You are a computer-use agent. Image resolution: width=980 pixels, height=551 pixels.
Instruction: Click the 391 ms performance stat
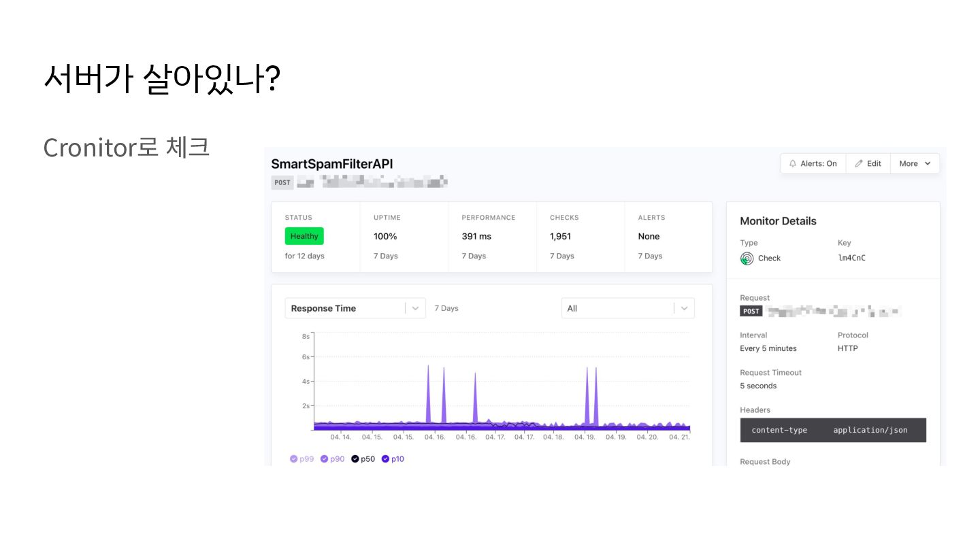click(x=476, y=237)
